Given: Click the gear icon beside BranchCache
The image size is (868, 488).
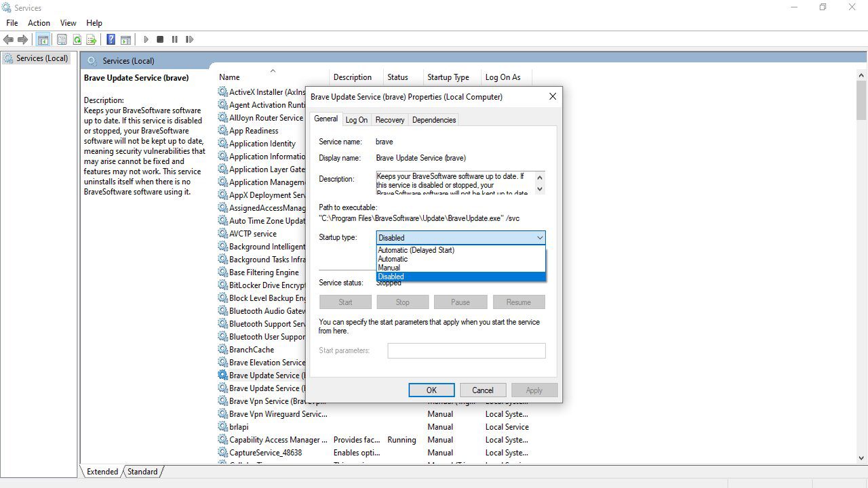Looking at the screenshot, I should click(223, 350).
